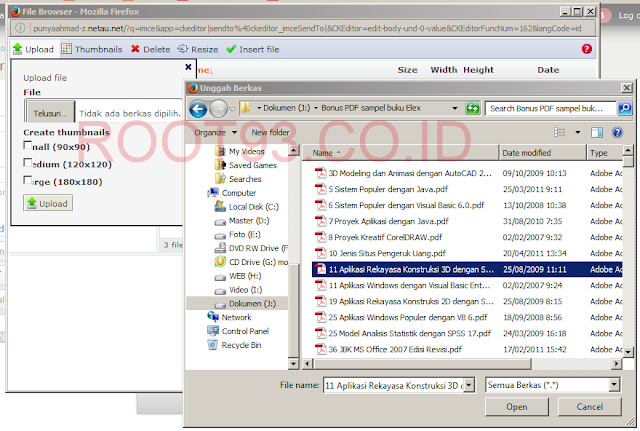The image size is (640, 431).
Task: Click the Dokumen (J:) breadcrumb segment
Action: (287, 108)
